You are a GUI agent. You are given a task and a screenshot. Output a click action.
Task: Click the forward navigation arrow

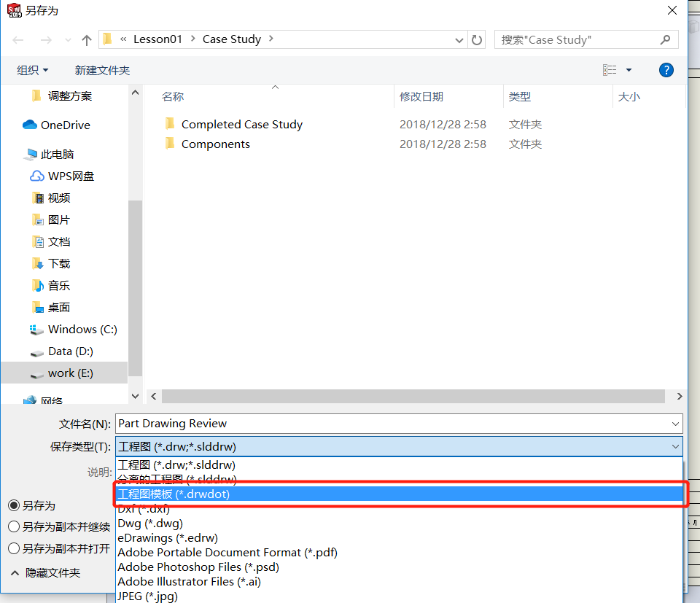pos(46,40)
